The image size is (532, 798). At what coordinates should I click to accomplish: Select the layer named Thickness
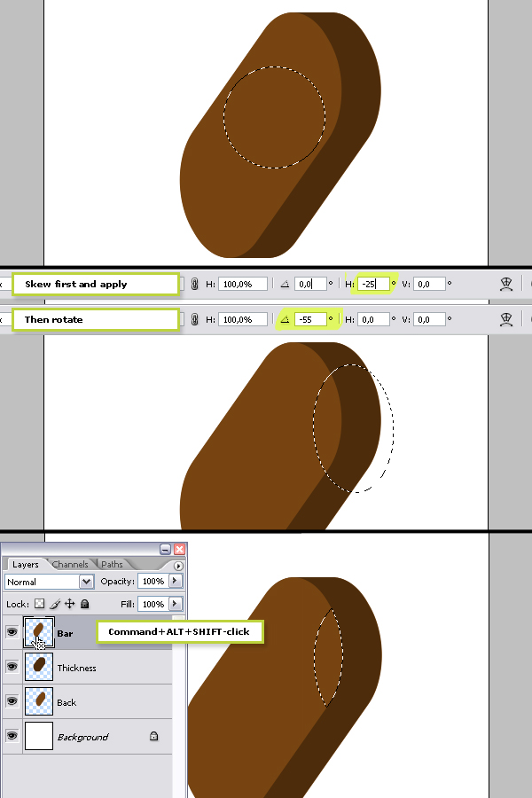pos(76,669)
